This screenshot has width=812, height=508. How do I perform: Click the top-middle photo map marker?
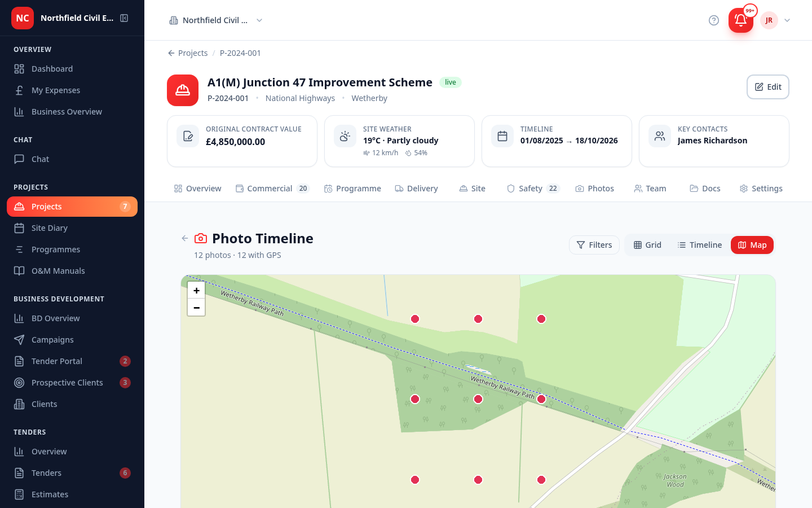click(478, 319)
